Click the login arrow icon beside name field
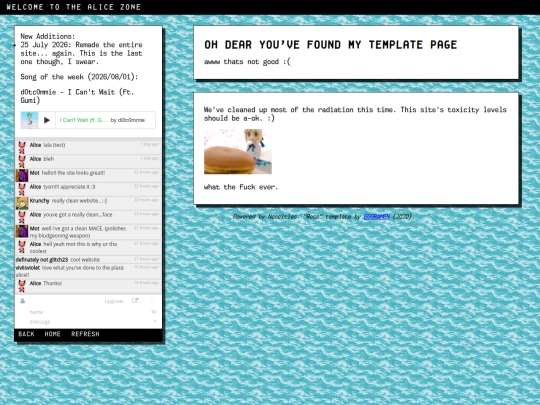 pyautogui.click(x=154, y=312)
